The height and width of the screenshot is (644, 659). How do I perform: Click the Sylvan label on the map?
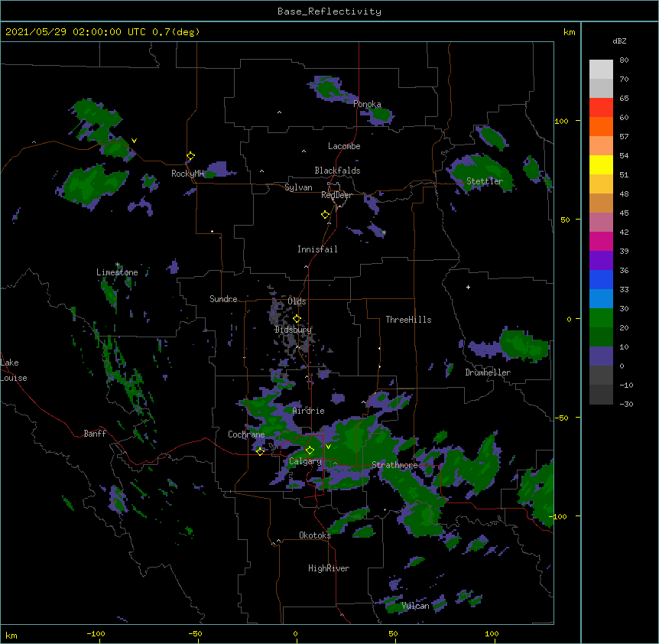(x=298, y=187)
